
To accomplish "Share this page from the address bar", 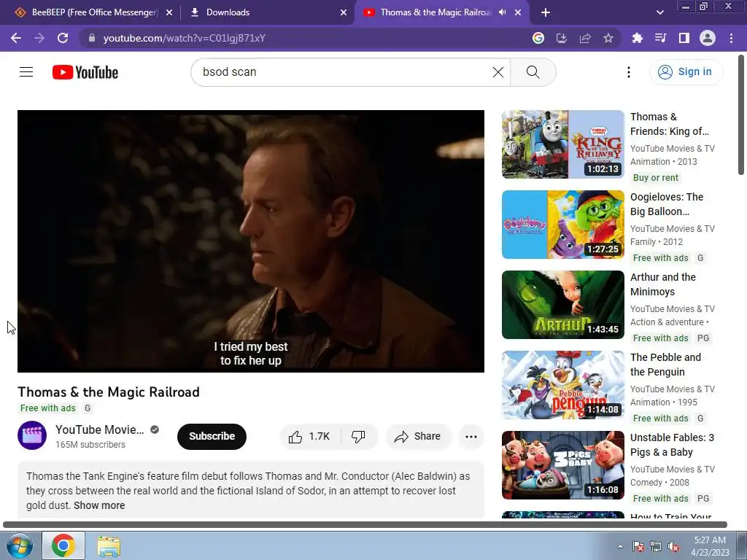I will point(584,38).
